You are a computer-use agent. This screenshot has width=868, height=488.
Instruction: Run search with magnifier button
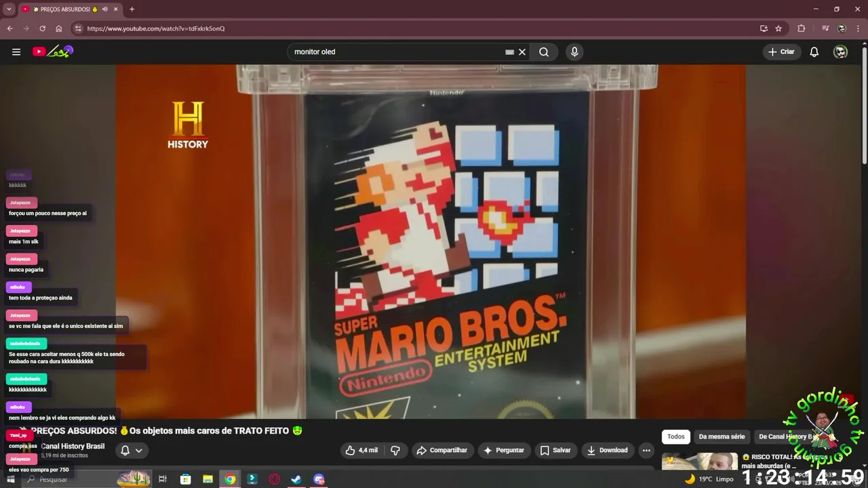coord(544,52)
